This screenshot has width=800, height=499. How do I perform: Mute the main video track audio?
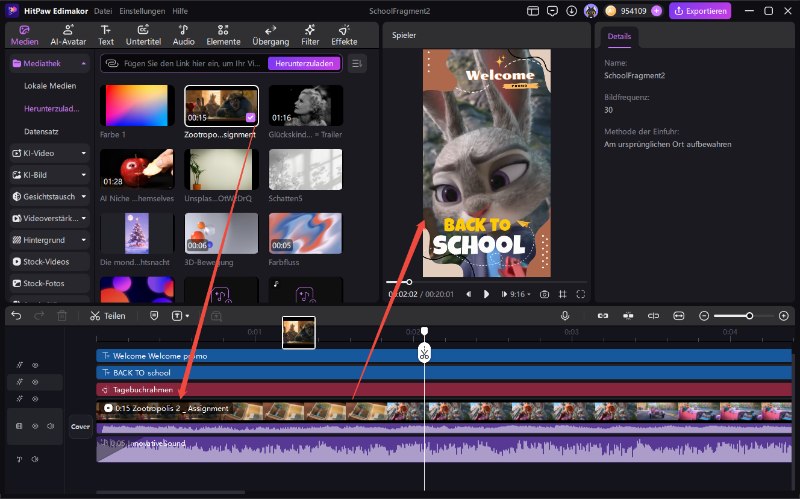(51, 426)
